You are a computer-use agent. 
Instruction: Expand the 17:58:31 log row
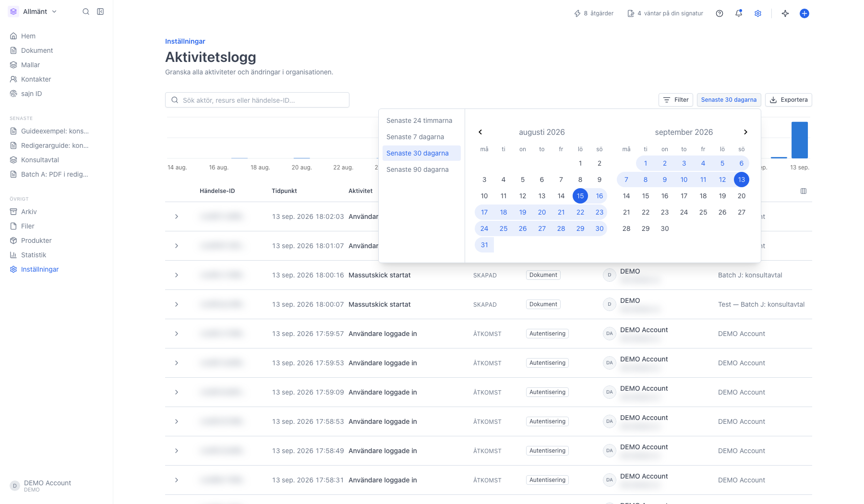177,480
